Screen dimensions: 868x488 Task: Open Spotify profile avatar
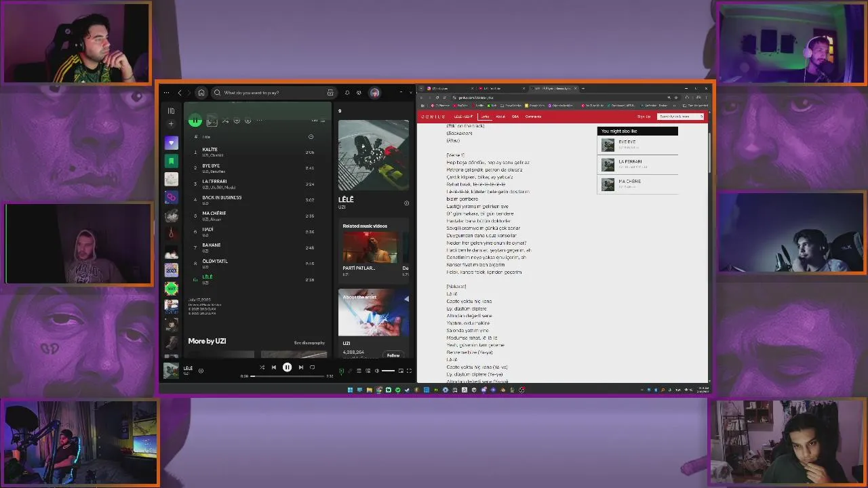374,93
